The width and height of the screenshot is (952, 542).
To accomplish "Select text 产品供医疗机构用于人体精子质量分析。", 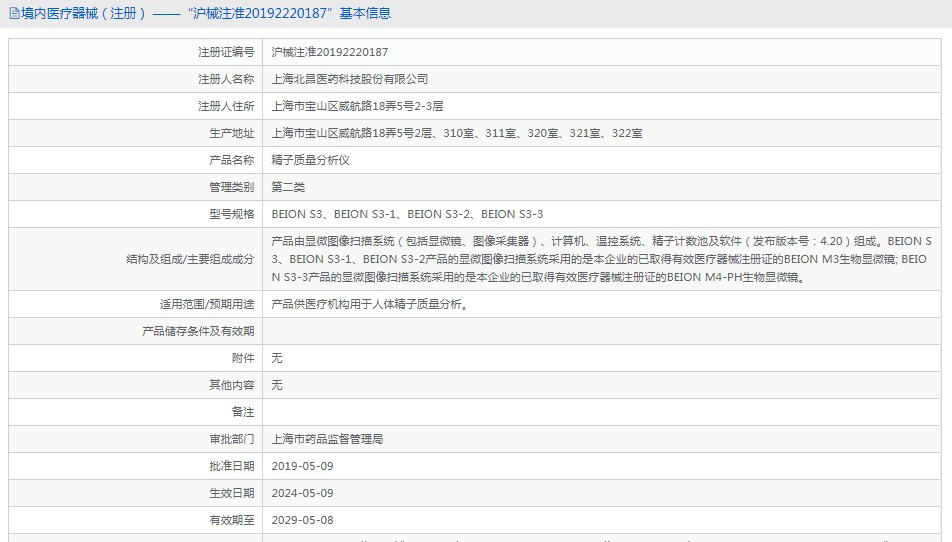I will pyautogui.click(x=372, y=305).
